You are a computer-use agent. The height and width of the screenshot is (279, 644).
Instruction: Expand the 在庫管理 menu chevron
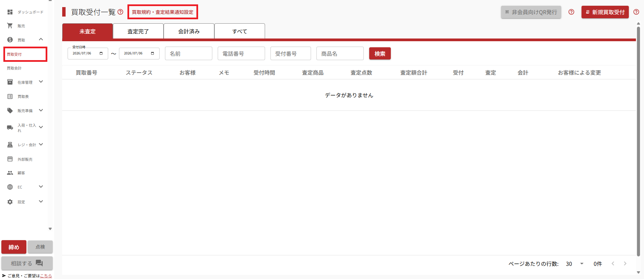tap(41, 82)
